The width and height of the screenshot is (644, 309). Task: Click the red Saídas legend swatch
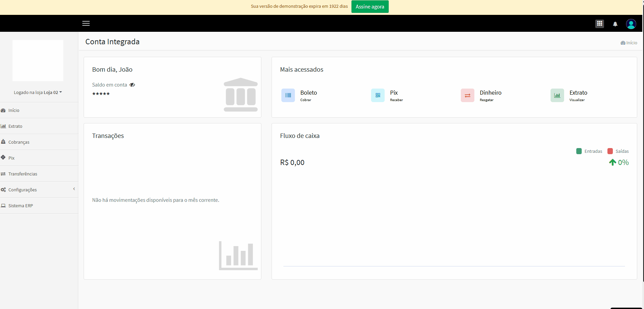(610, 151)
